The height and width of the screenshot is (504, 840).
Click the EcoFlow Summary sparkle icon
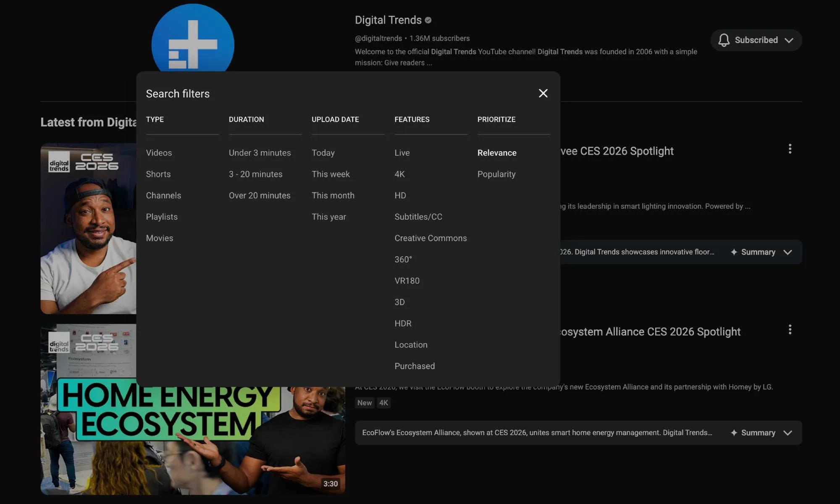tap(734, 433)
